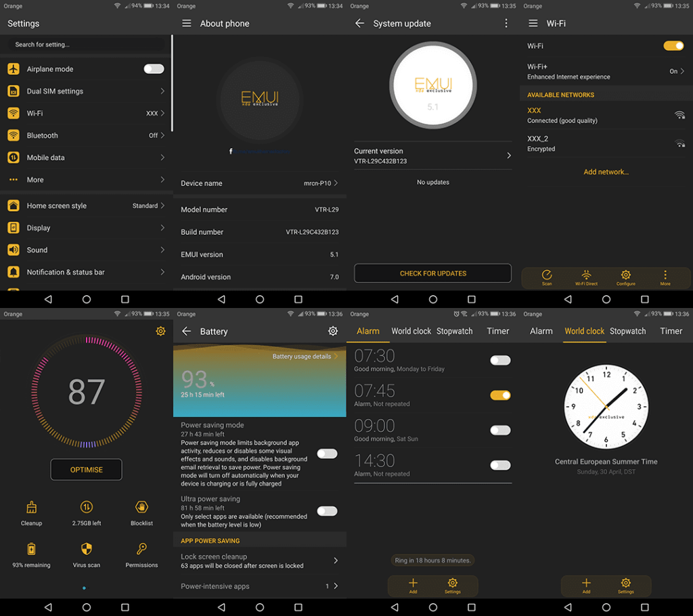Open Notification & status bar settings
The height and width of the screenshot is (616, 693).
tap(86, 272)
